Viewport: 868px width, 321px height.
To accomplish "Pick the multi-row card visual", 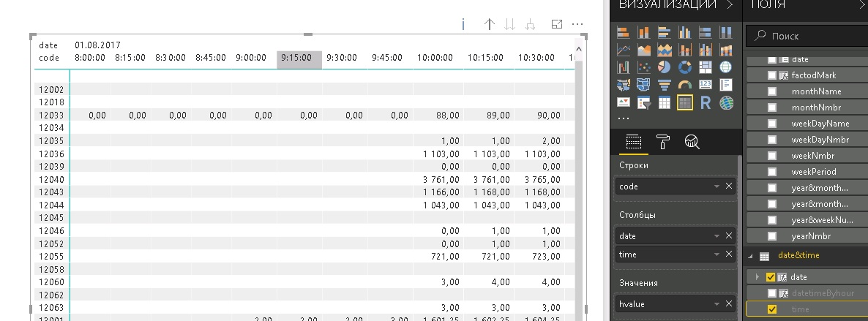I will [x=726, y=85].
